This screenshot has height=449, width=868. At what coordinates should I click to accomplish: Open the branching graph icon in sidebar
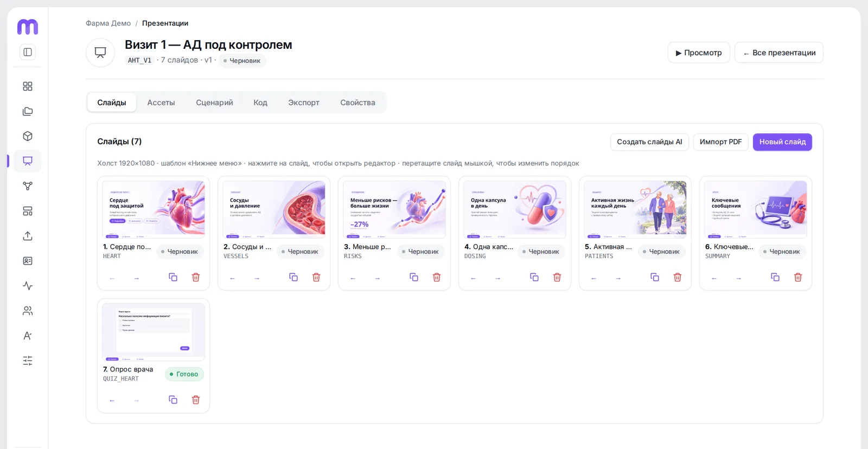(x=28, y=186)
